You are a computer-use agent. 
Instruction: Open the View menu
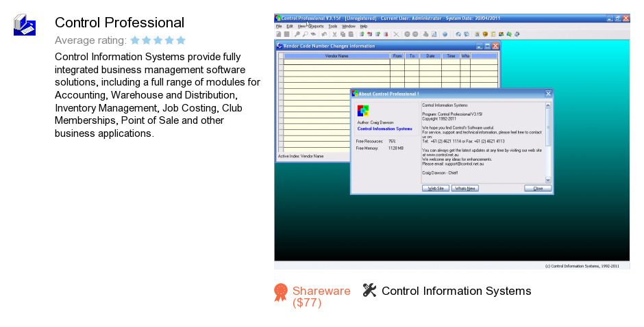tap(301, 26)
